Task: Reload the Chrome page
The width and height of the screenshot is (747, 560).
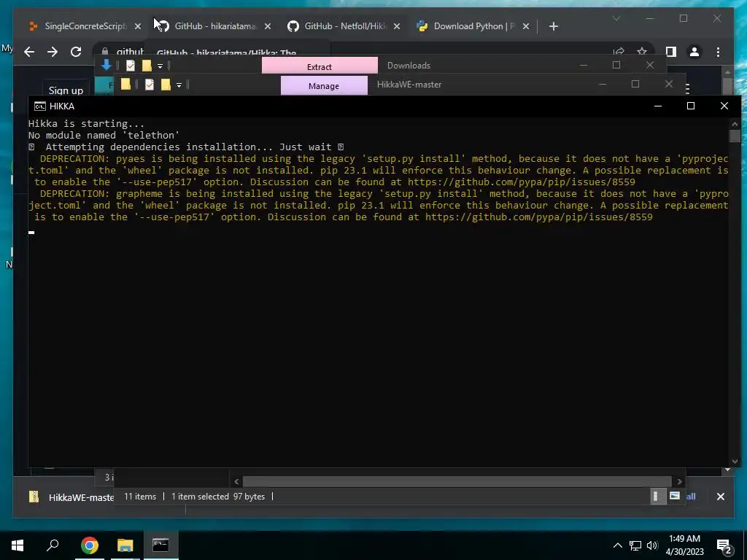Action: (x=76, y=52)
